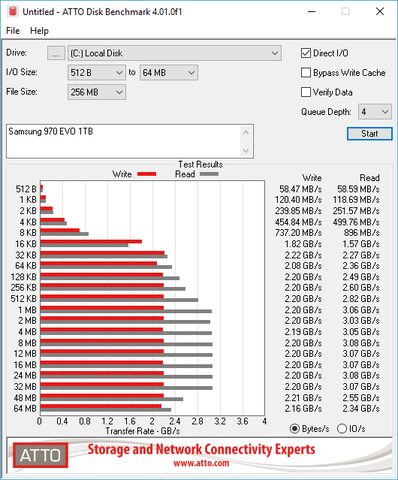This screenshot has width=398, height=480.
Task: Click the 2.08 GB/s write value
Action: click(303, 266)
